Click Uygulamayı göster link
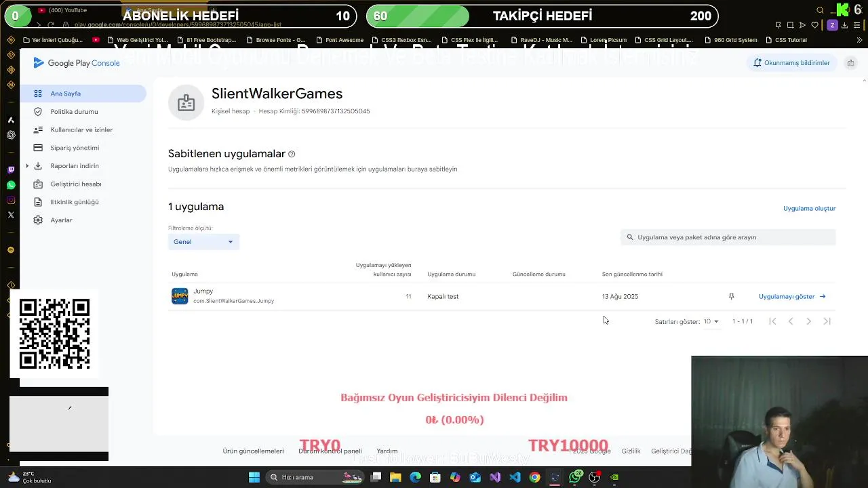This screenshot has height=488, width=868. 792,296
